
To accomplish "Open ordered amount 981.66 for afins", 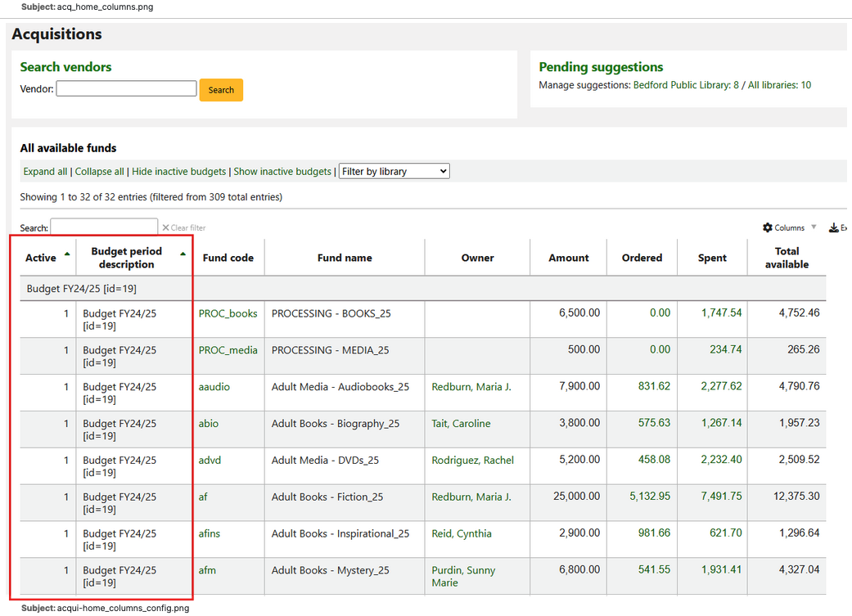I will [654, 533].
